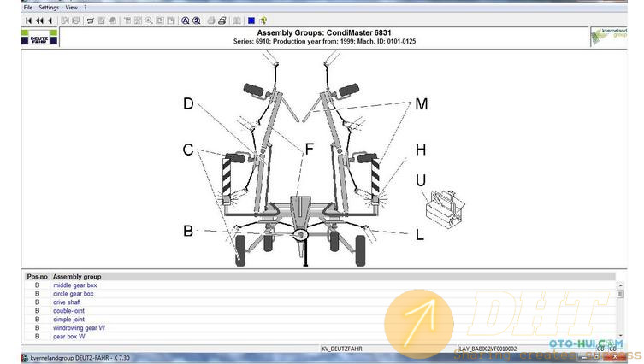The image size is (644, 364).
Task: Open the simple joint assembly link
Action: tap(68, 320)
